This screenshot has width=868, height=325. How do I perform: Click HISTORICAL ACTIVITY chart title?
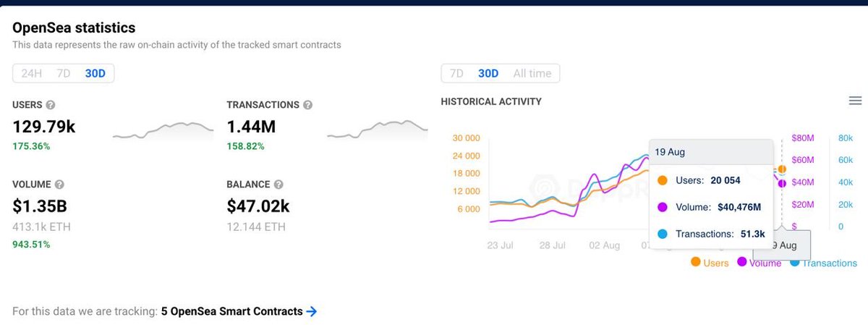coord(491,102)
